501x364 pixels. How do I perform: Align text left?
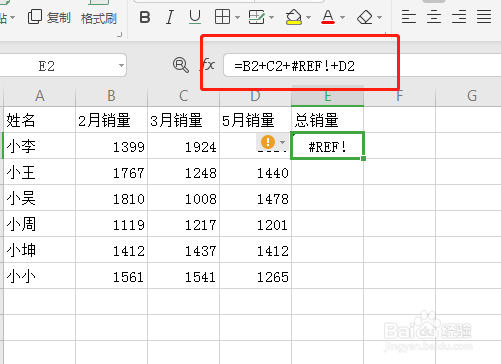point(409,17)
